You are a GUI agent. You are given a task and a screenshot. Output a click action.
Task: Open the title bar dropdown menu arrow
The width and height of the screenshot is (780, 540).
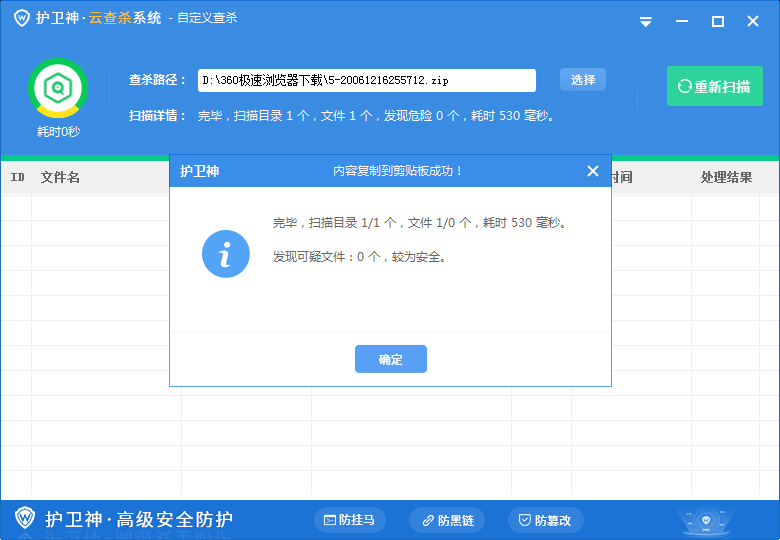[x=646, y=21]
